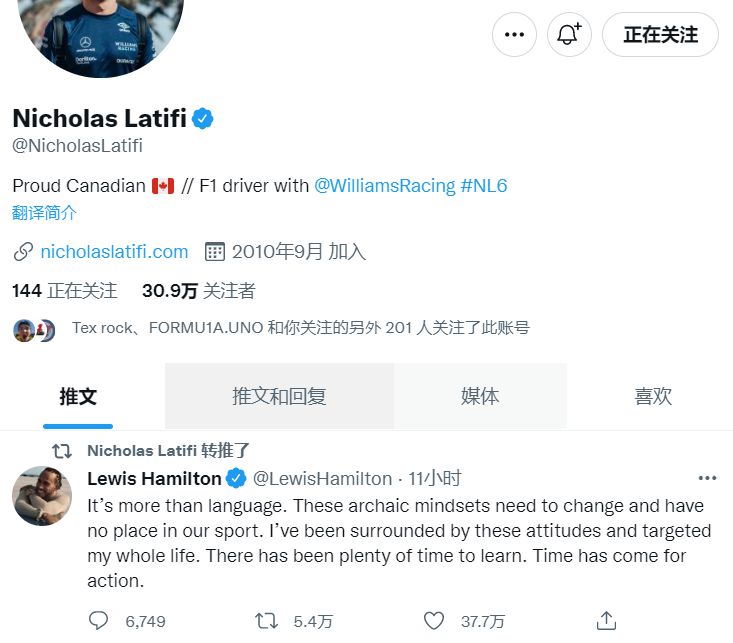Open the mutual followers avatars for Tex rock

click(x=34, y=330)
